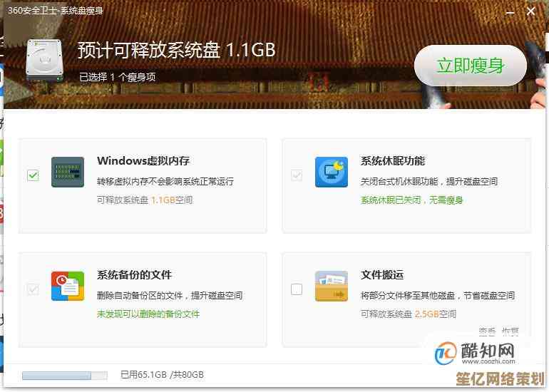Toggle the 系统休眠功能 checkbox
The height and width of the screenshot is (392, 549).
click(297, 175)
